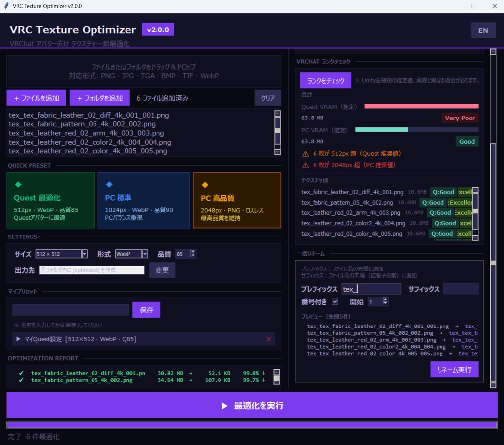Open the 形式 WebP format dropdown
This screenshot has width=504, height=445.
[x=144, y=254]
